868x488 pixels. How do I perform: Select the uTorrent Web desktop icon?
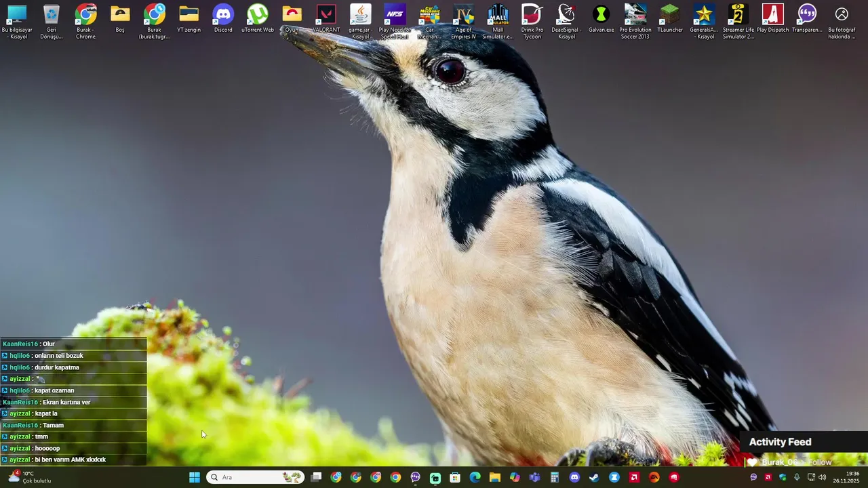coord(258,19)
